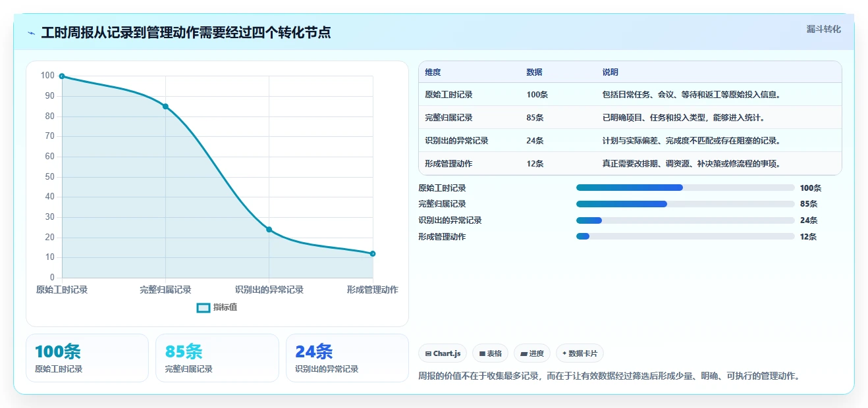
Task: Click table cell 原始工时记录
Action: click(x=448, y=95)
